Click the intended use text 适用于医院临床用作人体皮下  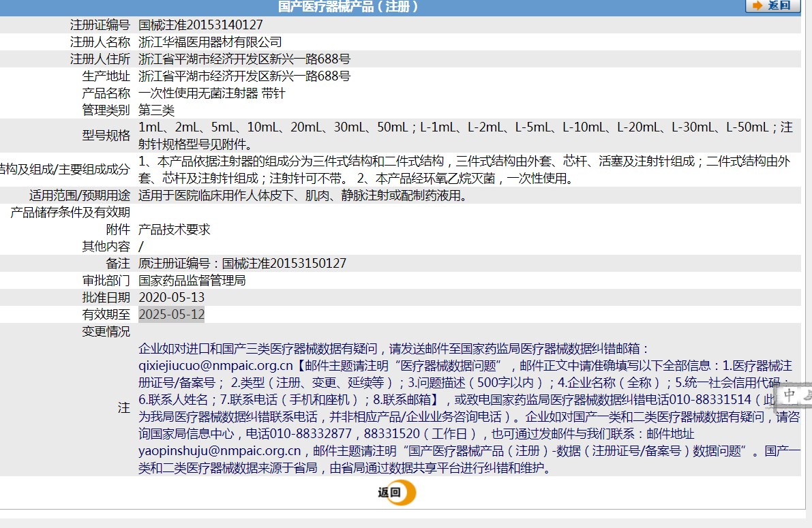[x=216, y=196]
